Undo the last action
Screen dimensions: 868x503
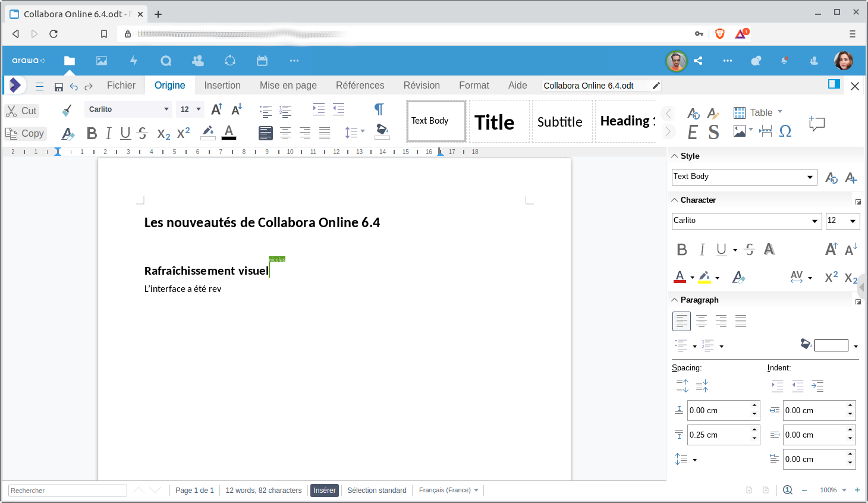(74, 87)
